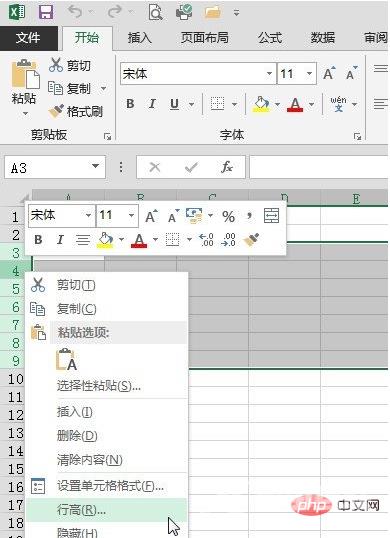
Task: Click ribbon Decrease Font Size icon
Action: [x=351, y=73]
